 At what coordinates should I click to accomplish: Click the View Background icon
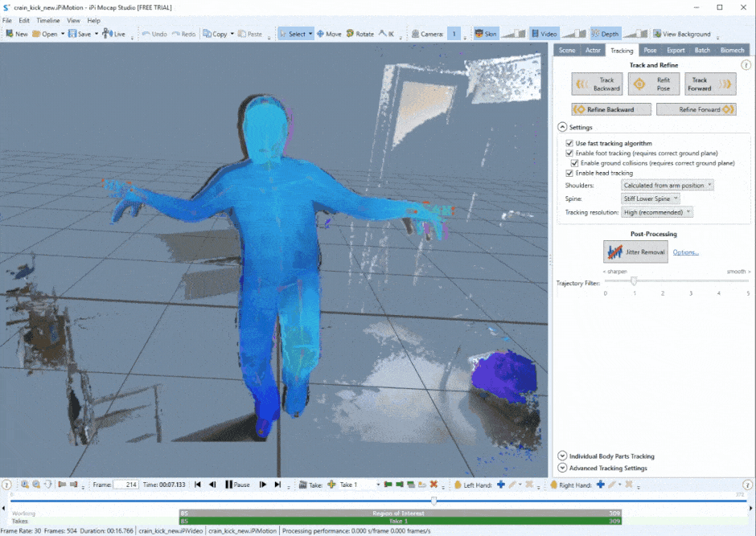point(657,34)
